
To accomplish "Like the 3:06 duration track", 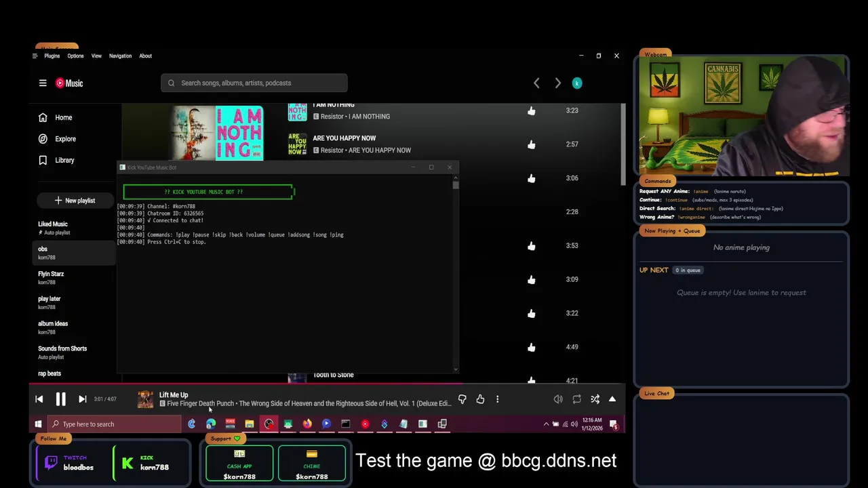I will coord(531,178).
